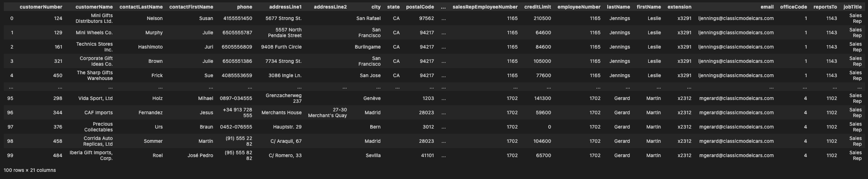Viewport: 868px width, 179px height.
Task: Click the mgerard@classicmodelcars.com email in row 99
Action: tap(736, 156)
